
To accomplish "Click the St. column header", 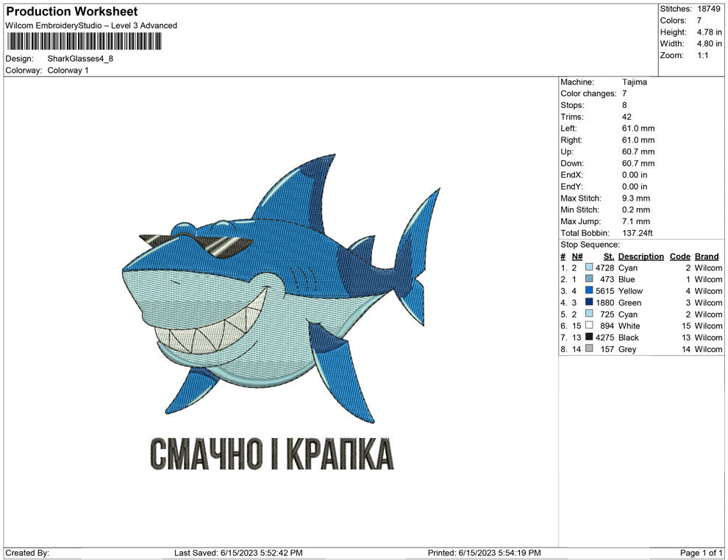I will [x=608, y=256].
